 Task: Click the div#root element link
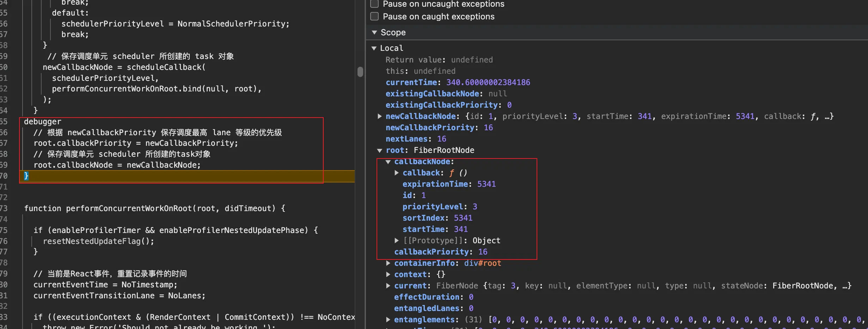[x=482, y=263]
